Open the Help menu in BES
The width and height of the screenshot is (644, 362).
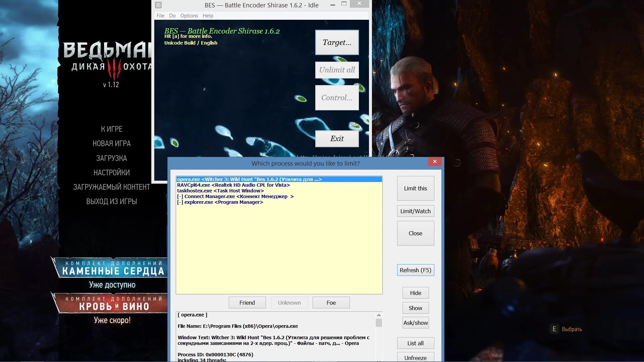(208, 15)
